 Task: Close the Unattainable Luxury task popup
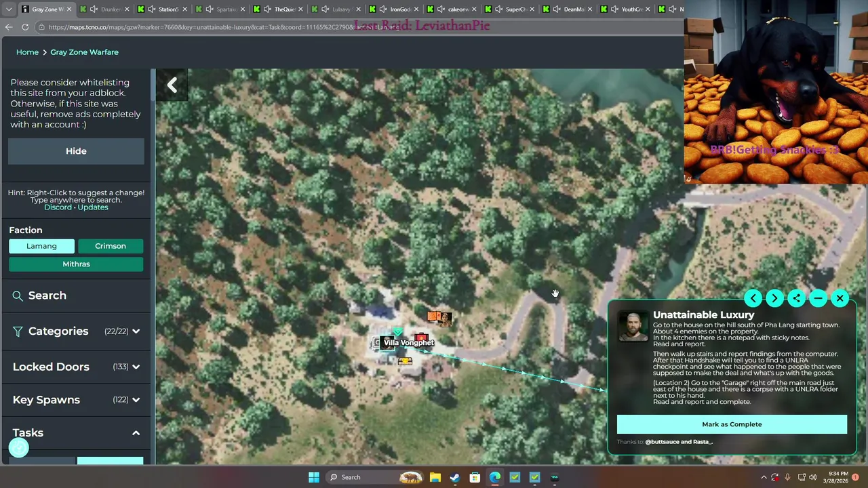(x=840, y=298)
